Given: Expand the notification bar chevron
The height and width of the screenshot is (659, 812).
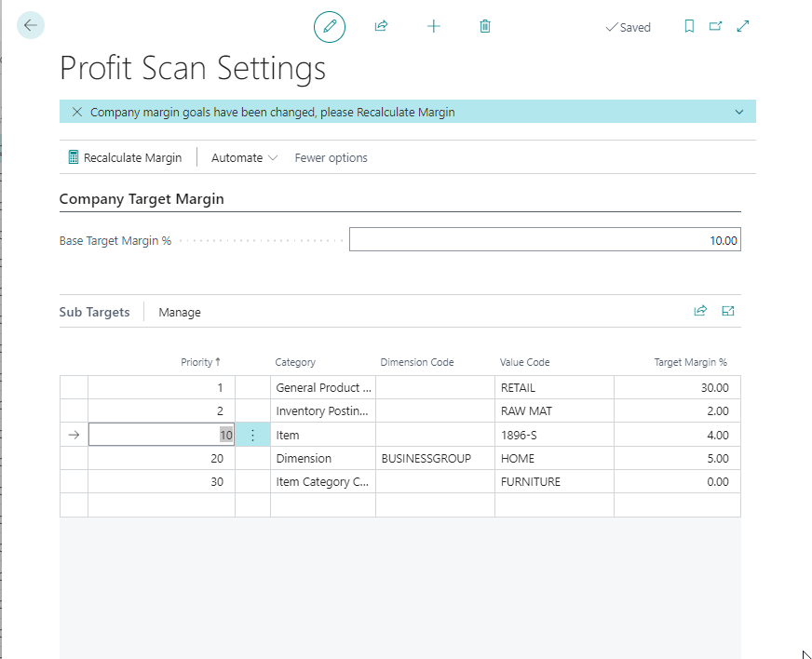Looking at the screenshot, I should tap(739, 112).
